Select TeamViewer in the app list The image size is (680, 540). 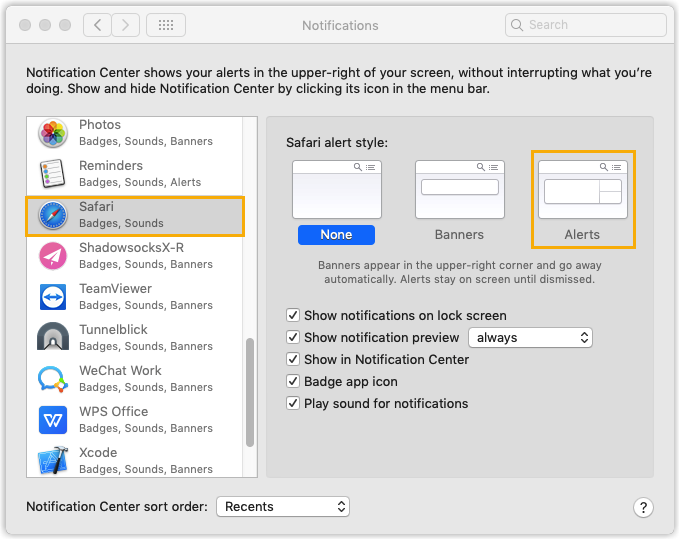tap(134, 297)
